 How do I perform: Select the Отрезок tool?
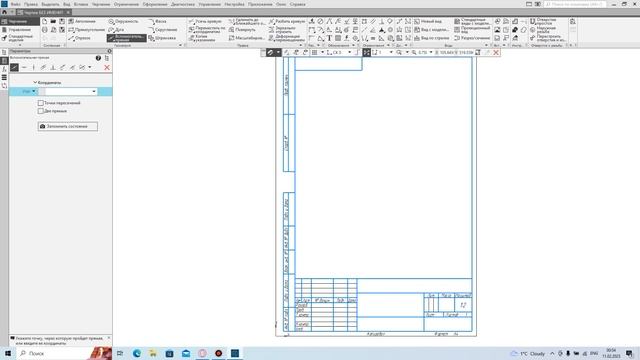click(x=80, y=38)
